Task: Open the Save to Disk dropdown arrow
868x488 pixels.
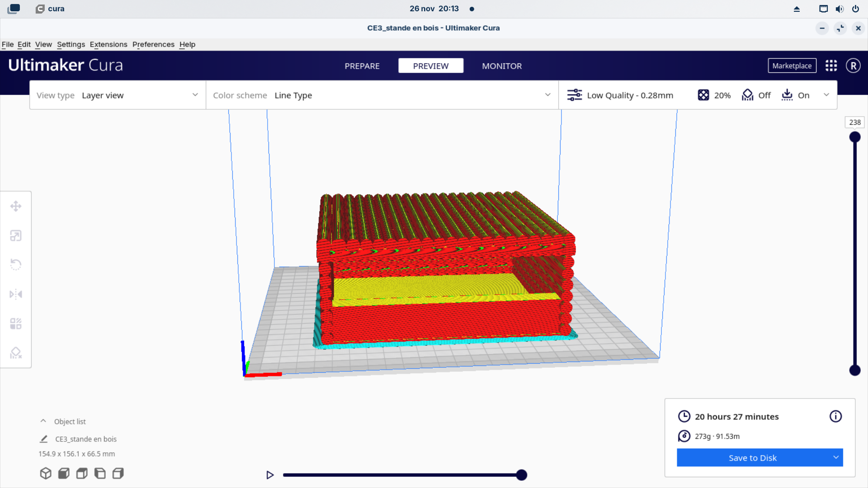Action: pyautogui.click(x=836, y=457)
